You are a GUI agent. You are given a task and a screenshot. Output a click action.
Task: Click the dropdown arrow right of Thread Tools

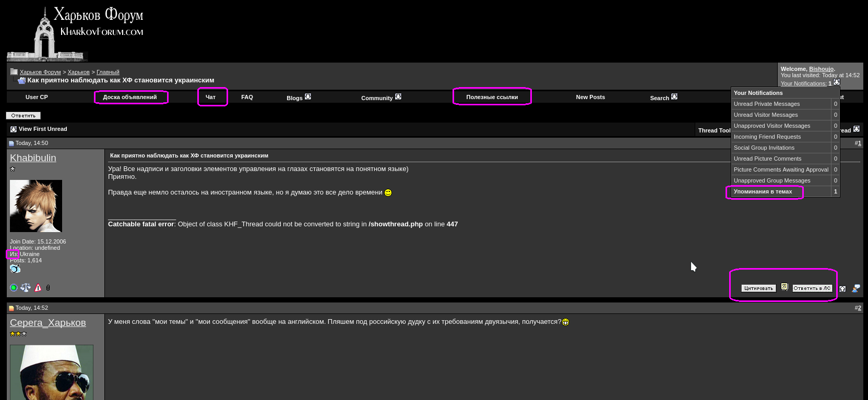click(x=857, y=129)
